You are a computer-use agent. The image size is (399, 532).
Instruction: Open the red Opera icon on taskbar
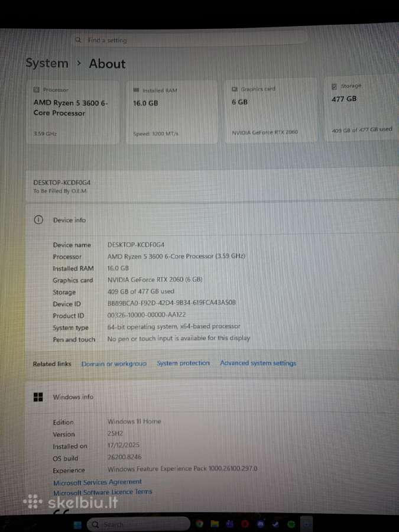coord(245,524)
